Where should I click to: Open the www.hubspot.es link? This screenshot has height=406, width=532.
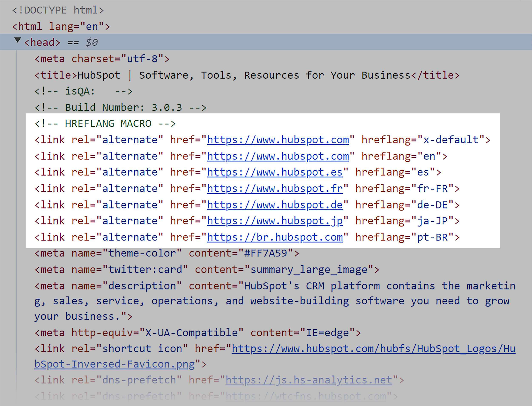tap(275, 172)
